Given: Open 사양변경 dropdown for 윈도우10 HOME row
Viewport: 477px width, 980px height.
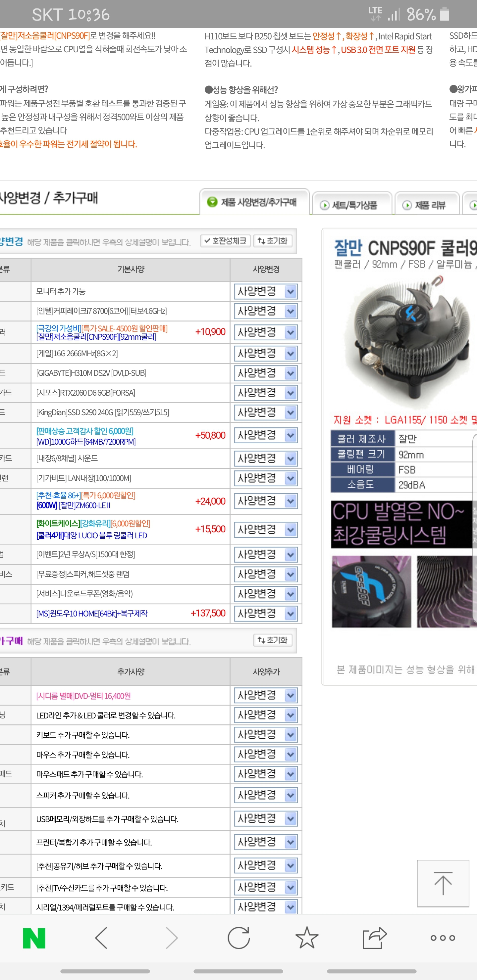Looking at the screenshot, I should (266, 613).
